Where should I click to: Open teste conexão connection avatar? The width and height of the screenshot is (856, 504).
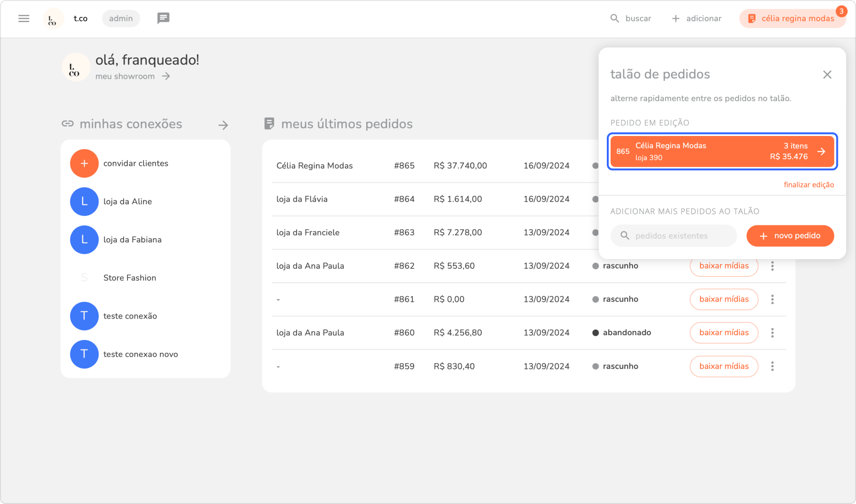(x=84, y=316)
